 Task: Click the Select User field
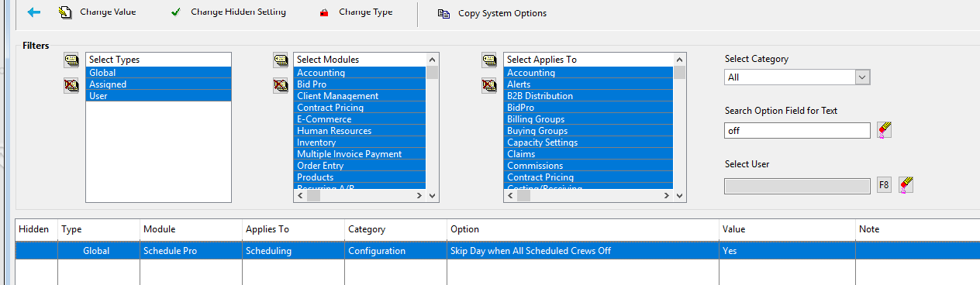(797, 186)
